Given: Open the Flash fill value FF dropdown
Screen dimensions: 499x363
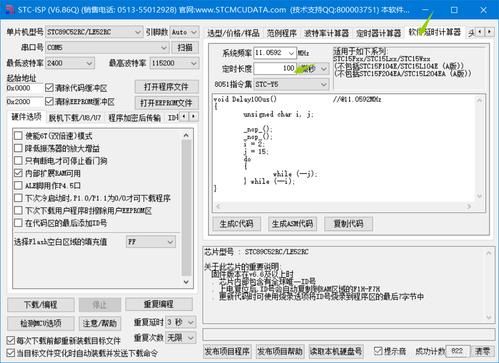Looking at the screenshot, I should [x=151, y=242].
